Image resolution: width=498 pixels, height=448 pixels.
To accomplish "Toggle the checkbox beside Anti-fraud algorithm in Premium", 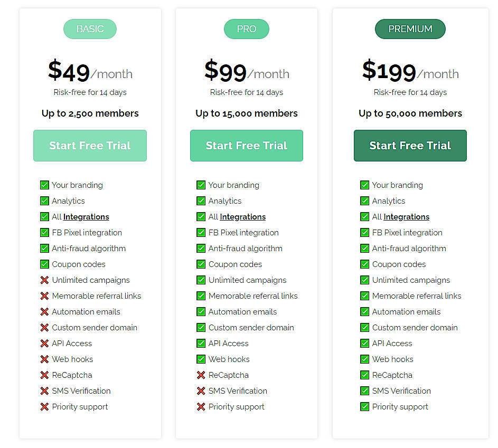I will click(365, 248).
